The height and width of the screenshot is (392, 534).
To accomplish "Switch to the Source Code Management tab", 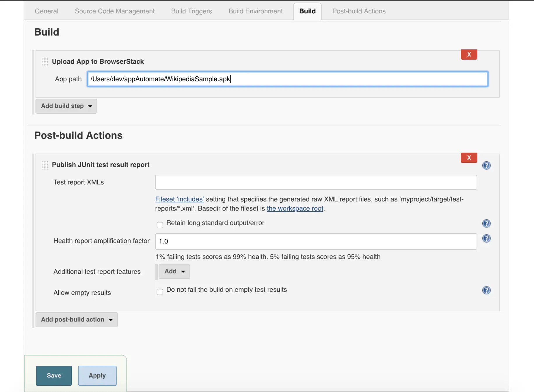I will (x=115, y=11).
